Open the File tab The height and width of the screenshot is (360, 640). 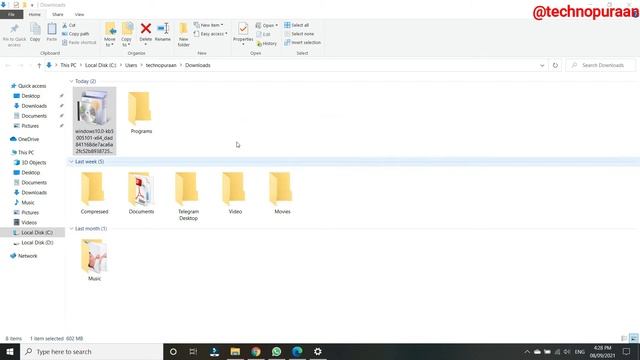coord(11,14)
